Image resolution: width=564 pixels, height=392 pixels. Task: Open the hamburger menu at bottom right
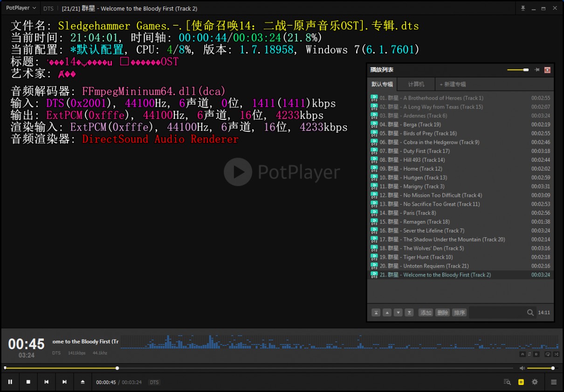pos(554,382)
